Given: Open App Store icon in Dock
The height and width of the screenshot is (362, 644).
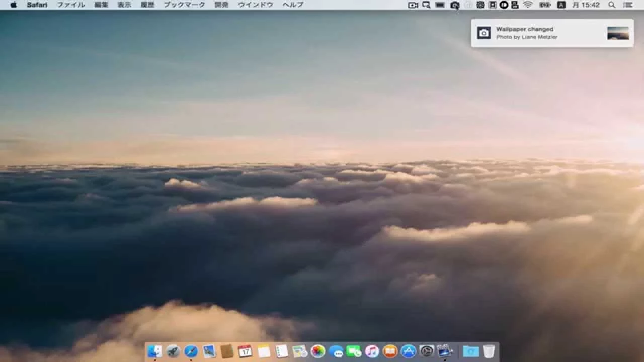Looking at the screenshot, I should click(408, 351).
